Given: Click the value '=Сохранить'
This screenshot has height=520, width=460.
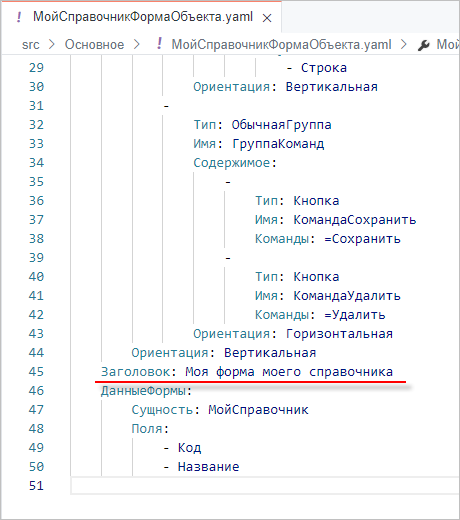Looking at the screenshot, I should 362,239.
